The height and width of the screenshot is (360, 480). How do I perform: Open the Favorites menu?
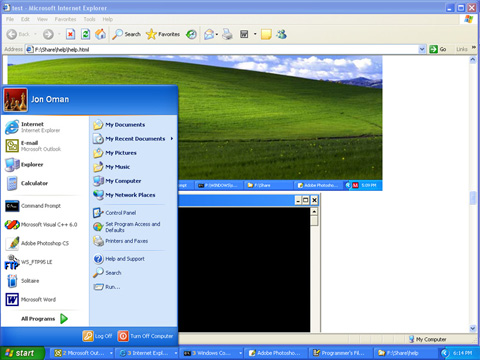coord(65,19)
